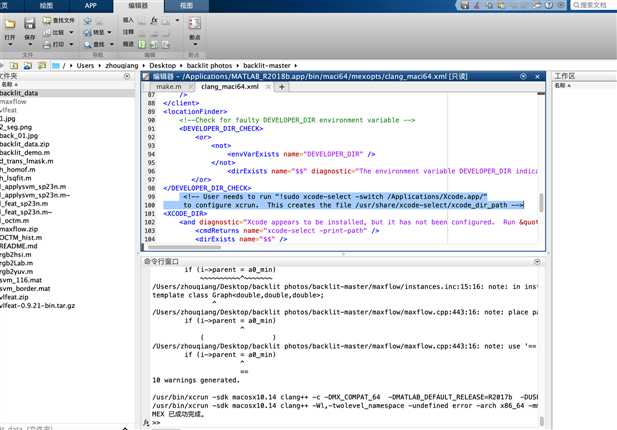Open a file with the 打开 folder icon

pyautogui.click(x=10, y=24)
